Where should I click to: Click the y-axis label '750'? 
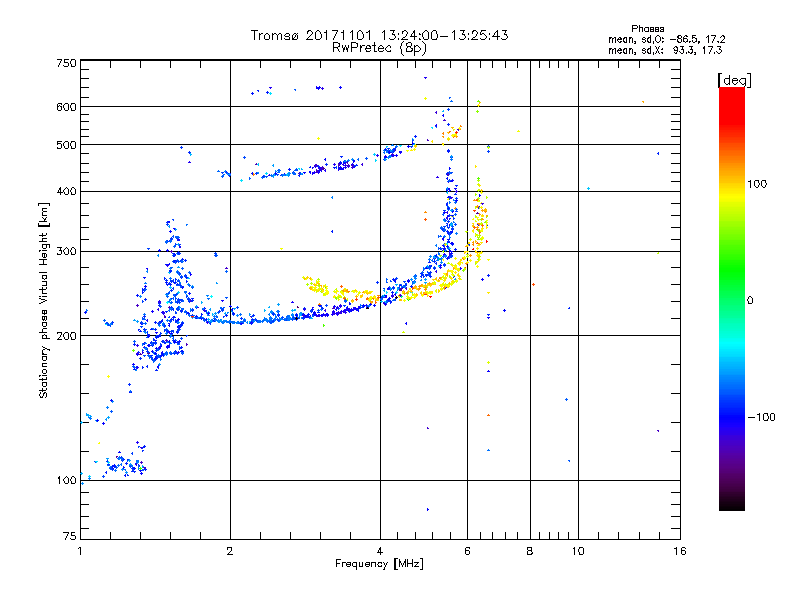pyautogui.click(x=66, y=63)
